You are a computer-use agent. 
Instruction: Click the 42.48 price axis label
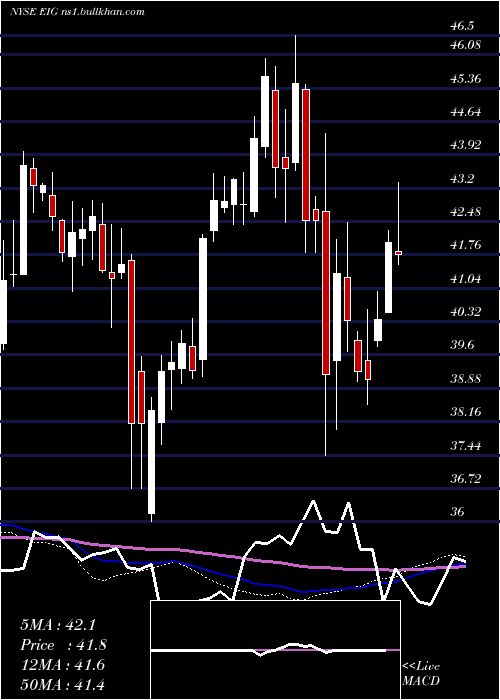465,212
